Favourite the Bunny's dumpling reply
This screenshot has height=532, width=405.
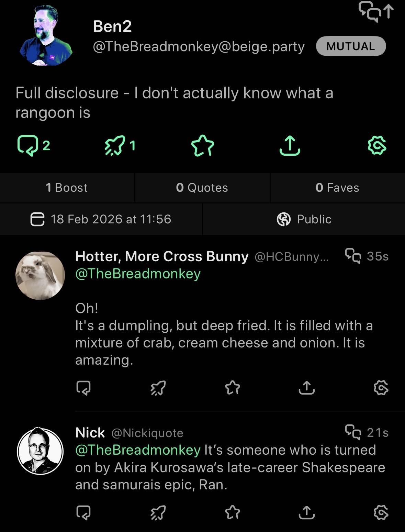tap(232, 388)
